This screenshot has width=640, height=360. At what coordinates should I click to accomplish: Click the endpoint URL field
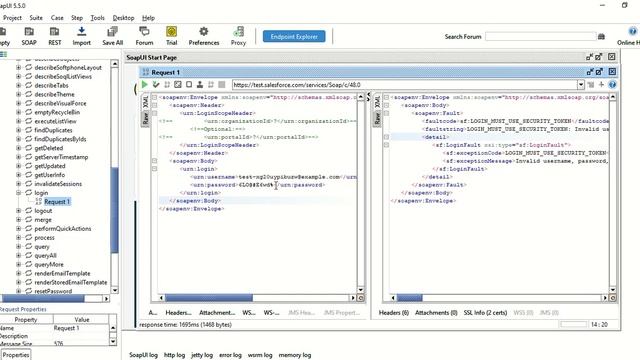[x=404, y=85]
